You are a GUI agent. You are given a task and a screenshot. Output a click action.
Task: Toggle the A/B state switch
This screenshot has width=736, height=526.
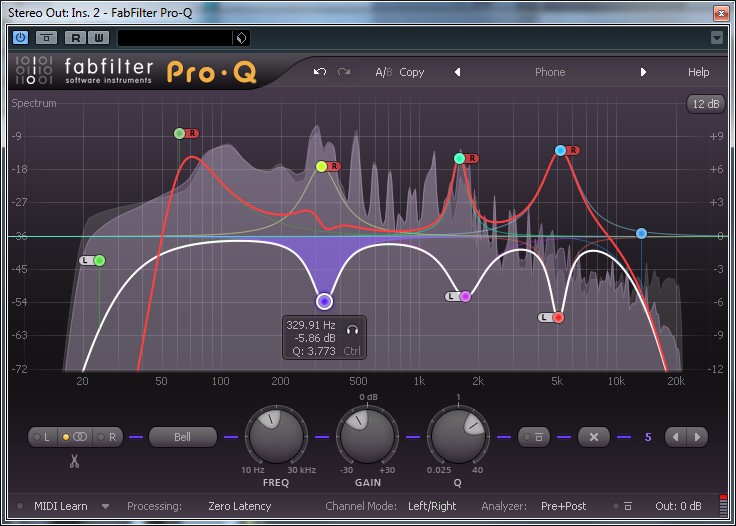383,72
